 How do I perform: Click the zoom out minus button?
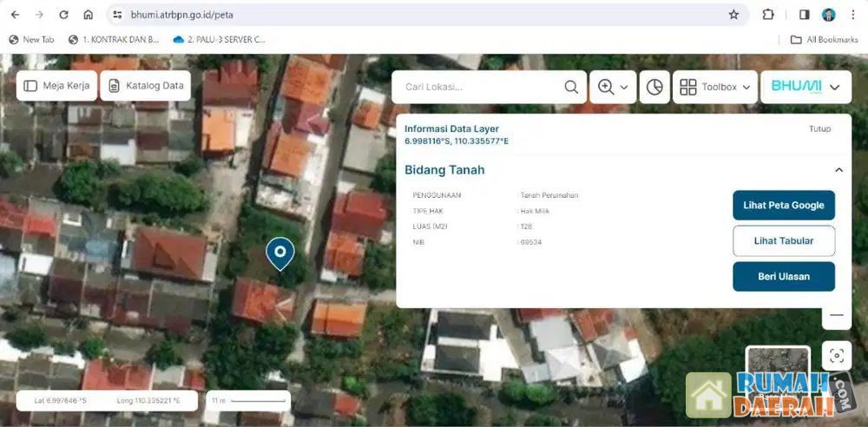click(x=837, y=315)
